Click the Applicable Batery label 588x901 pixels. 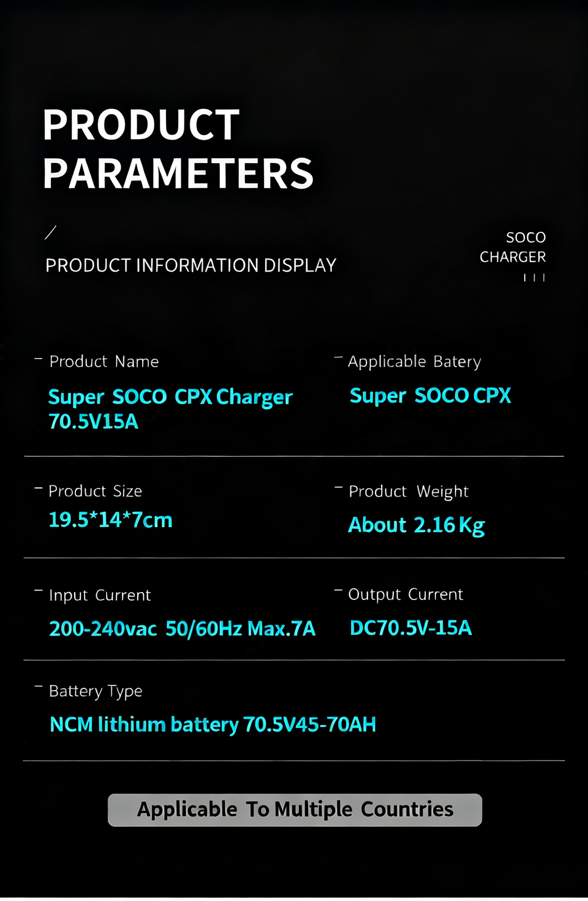[x=414, y=362]
